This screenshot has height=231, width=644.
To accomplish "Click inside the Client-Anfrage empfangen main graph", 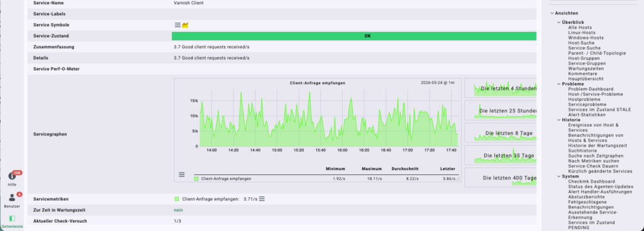I will click(x=328, y=119).
